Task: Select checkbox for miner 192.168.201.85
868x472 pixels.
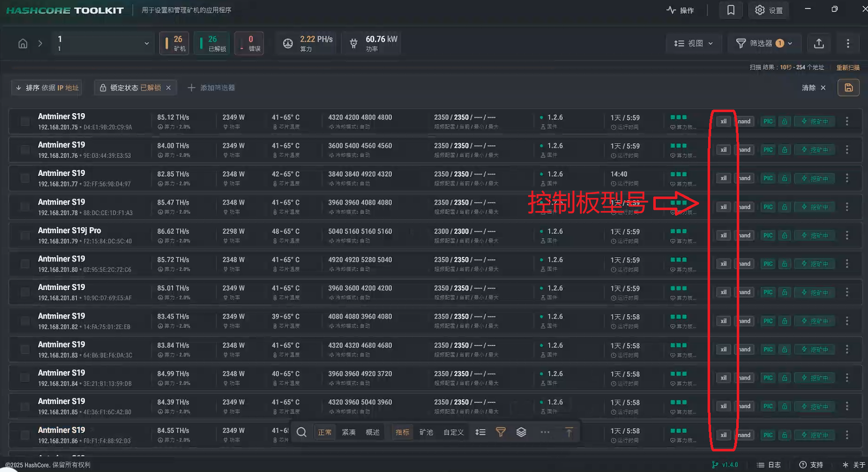Action: pyautogui.click(x=25, y=407)
